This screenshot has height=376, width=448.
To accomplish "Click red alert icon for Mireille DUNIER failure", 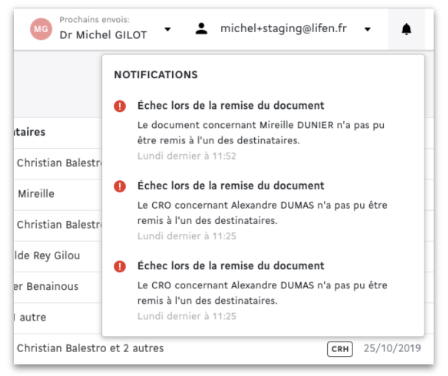I will pyautogui.click(x=120, y=106).
